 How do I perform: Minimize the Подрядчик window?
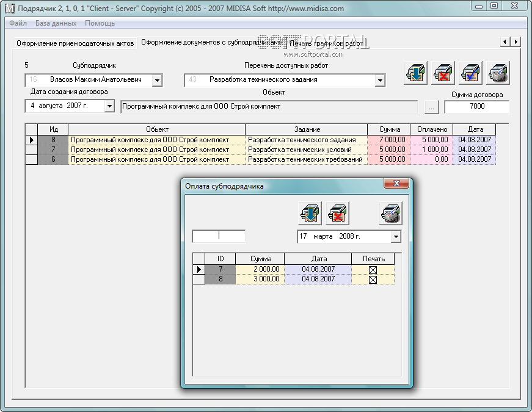tap(479, 6)
